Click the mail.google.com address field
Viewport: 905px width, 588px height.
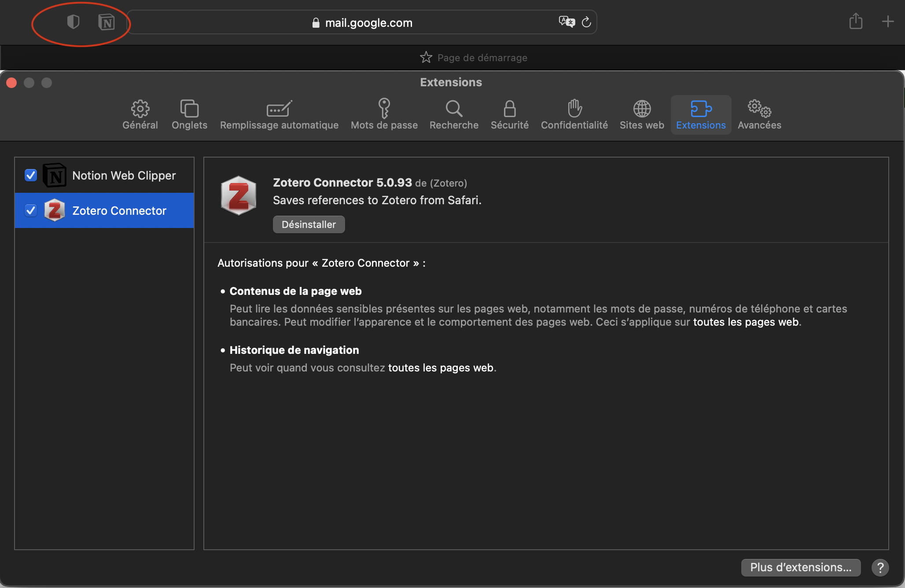tap(368, 22)
